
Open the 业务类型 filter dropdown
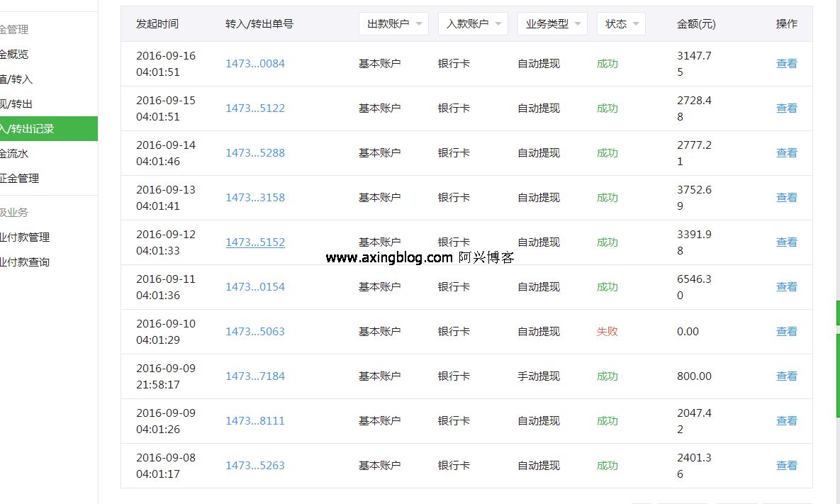[552, 24]
